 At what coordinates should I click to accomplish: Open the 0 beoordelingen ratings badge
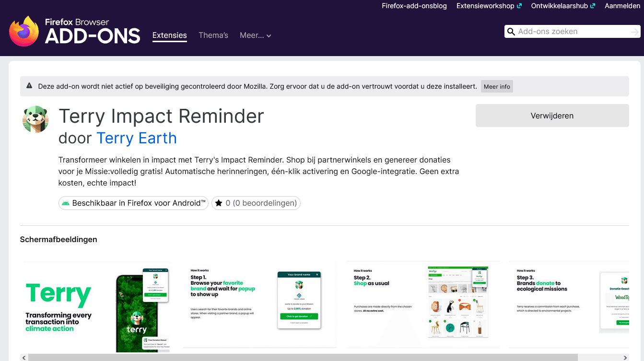point(256,203)
